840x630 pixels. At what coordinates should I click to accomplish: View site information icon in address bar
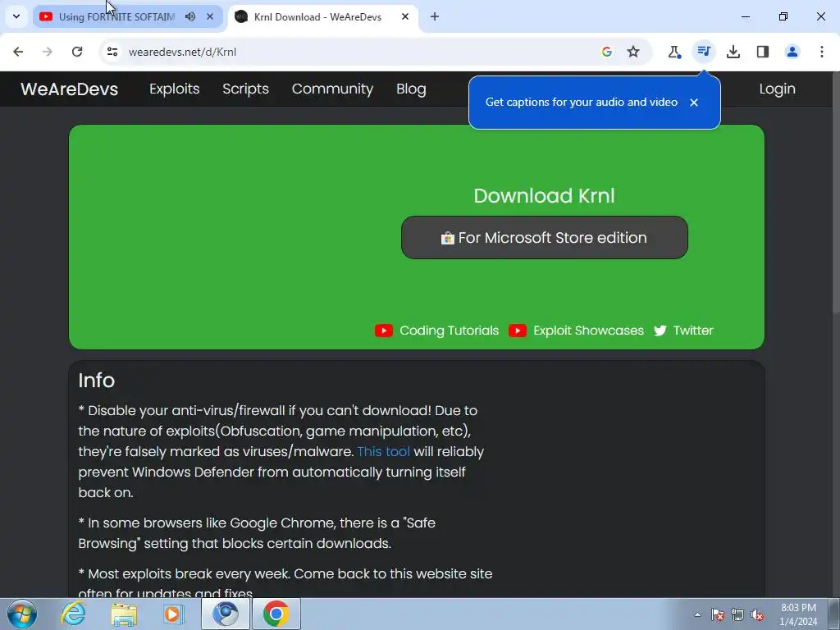coord(112,52)
